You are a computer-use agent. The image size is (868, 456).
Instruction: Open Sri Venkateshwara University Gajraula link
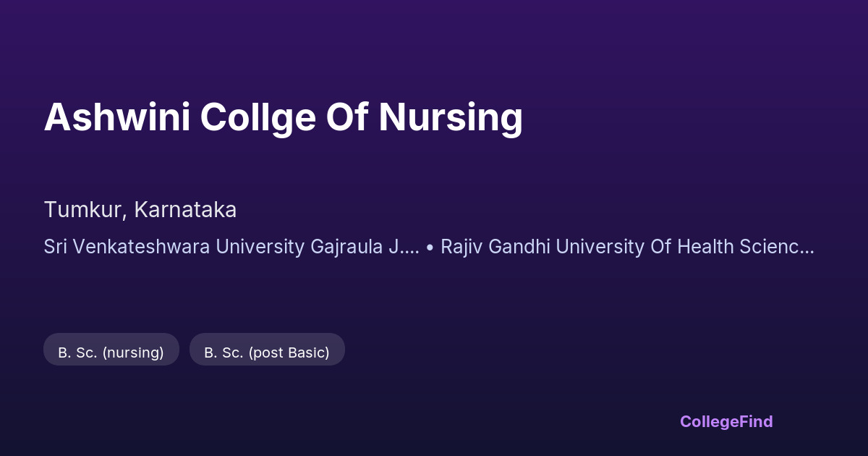[x=231, y=247]
